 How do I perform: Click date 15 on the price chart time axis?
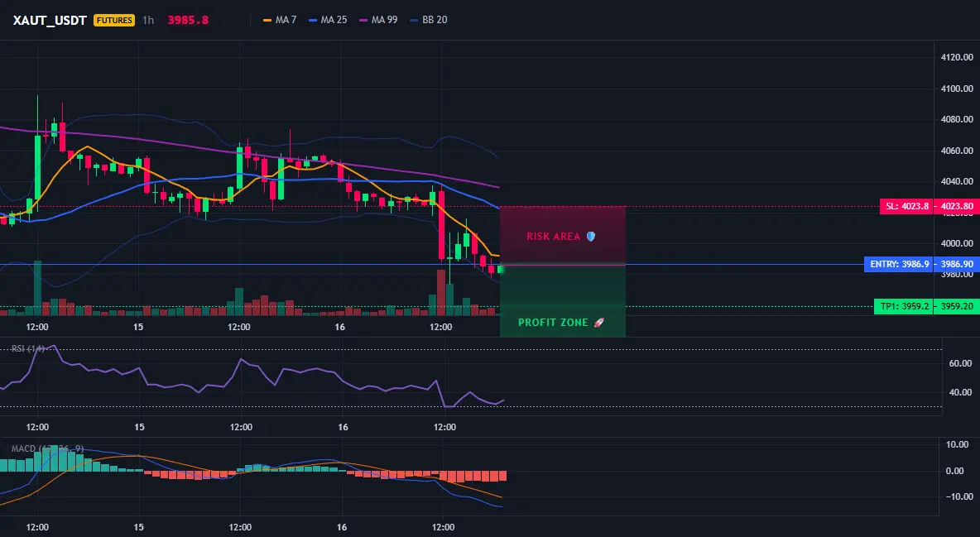(138, 327)
